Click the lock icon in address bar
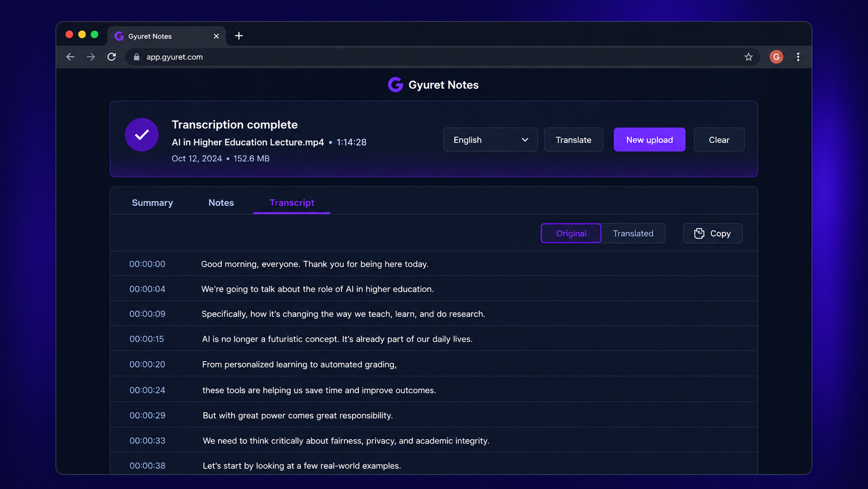The height and width of the screenshot is (489, 868). [x=137, y=57]
